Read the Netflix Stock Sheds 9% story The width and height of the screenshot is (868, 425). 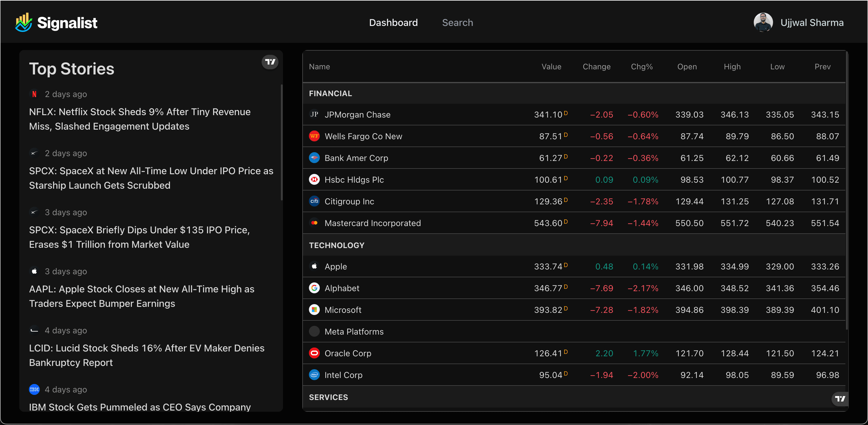coord(140,119)
